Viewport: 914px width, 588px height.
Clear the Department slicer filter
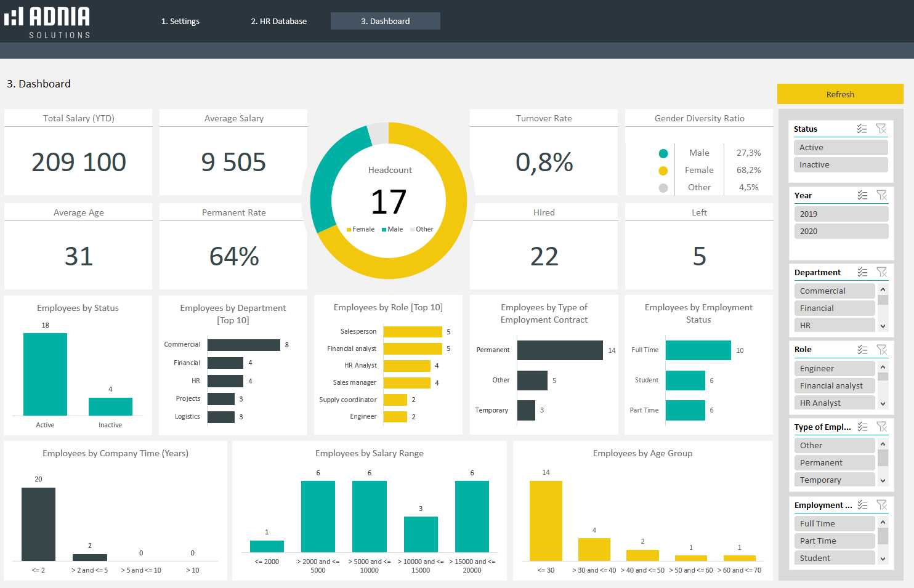[882, 272]
